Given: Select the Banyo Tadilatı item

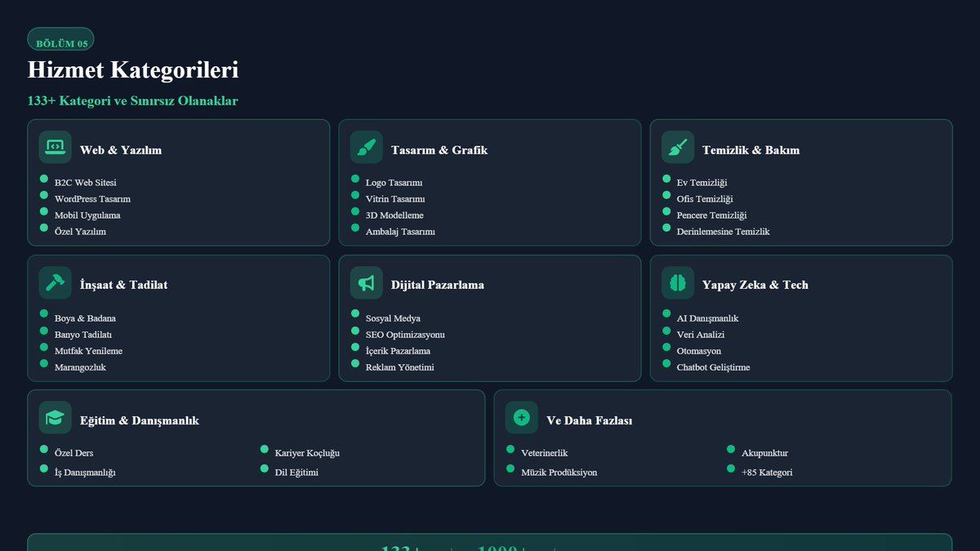Looking at the screenshot, I should pyautogui.click(x=83, y=335).
